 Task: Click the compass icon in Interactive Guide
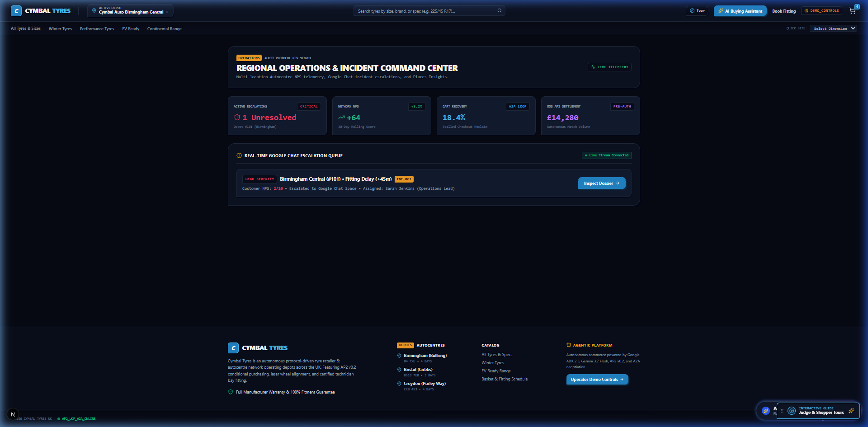[792, 411]
